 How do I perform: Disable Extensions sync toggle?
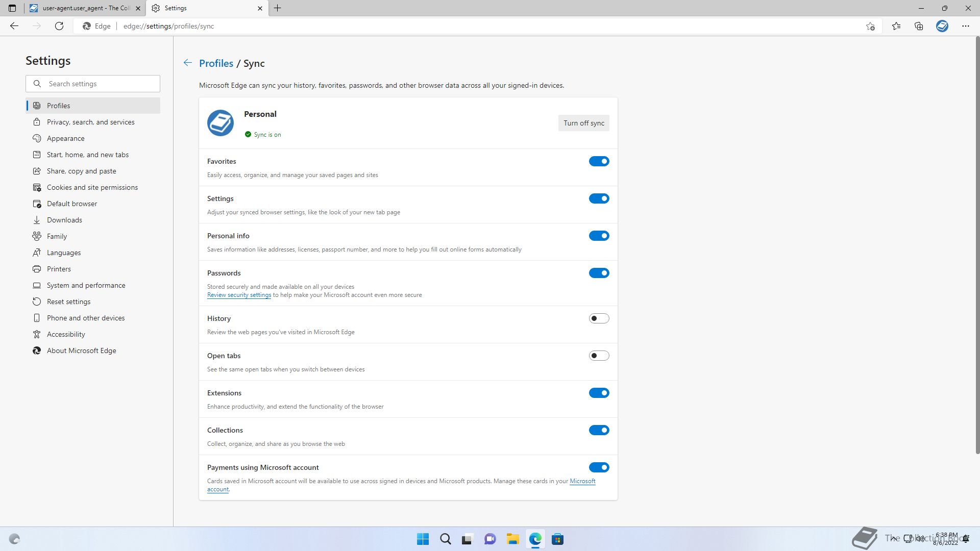pos(599,393)
